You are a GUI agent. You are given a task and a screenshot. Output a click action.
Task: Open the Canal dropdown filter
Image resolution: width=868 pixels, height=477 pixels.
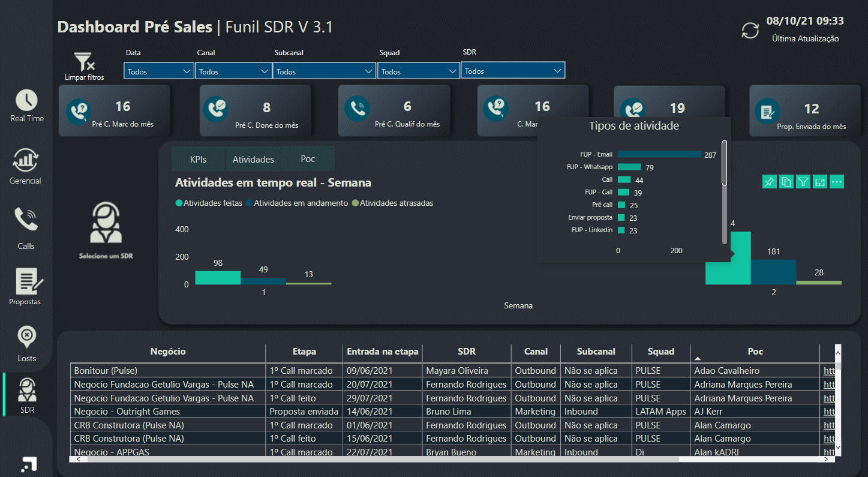pos(233,71)
